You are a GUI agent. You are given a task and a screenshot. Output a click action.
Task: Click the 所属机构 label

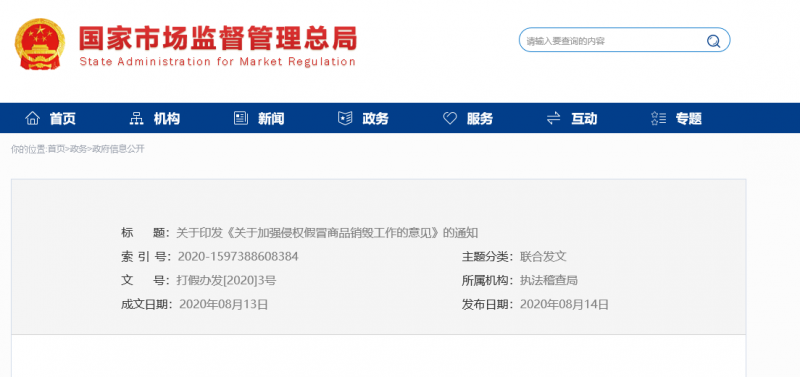[487, 280]
